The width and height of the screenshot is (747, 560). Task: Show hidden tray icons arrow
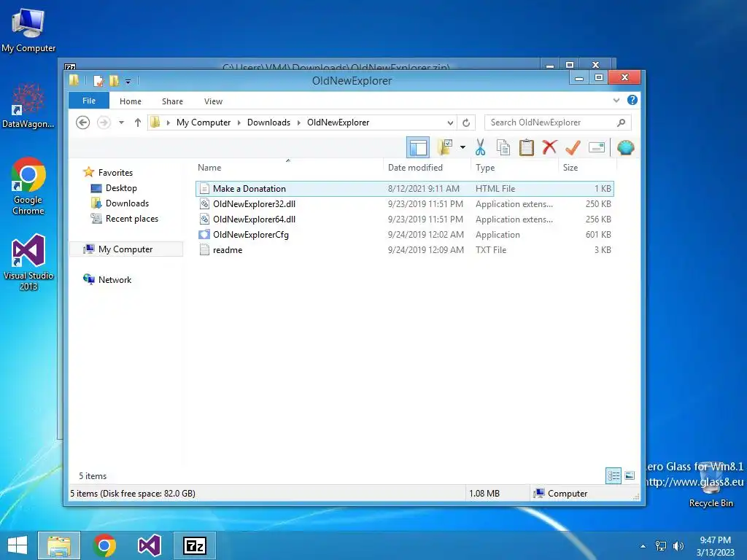point(643,546)
